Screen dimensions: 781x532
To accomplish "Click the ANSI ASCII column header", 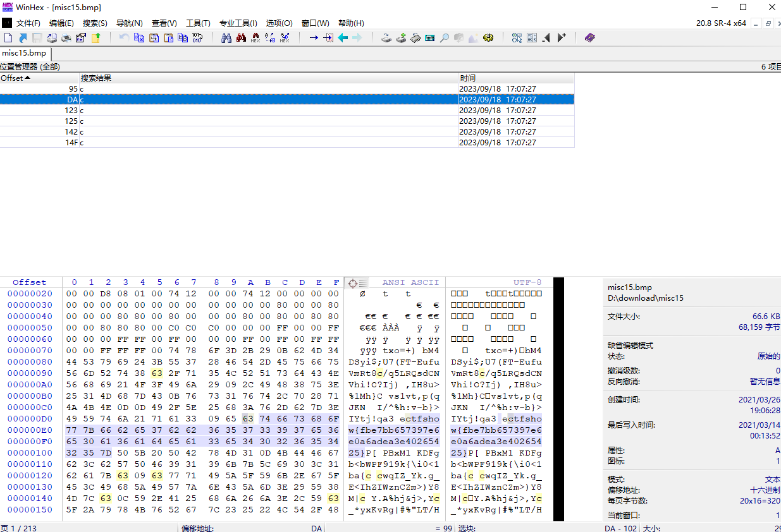I will tap(410, 282).
